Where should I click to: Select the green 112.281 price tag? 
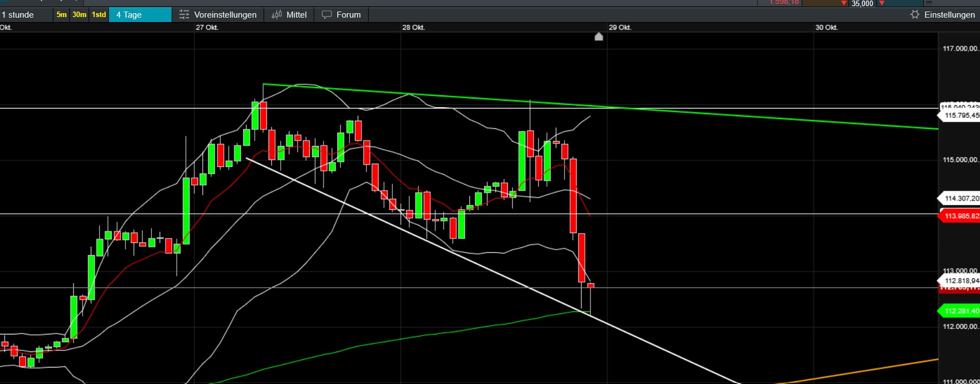[x=960, y=311]
